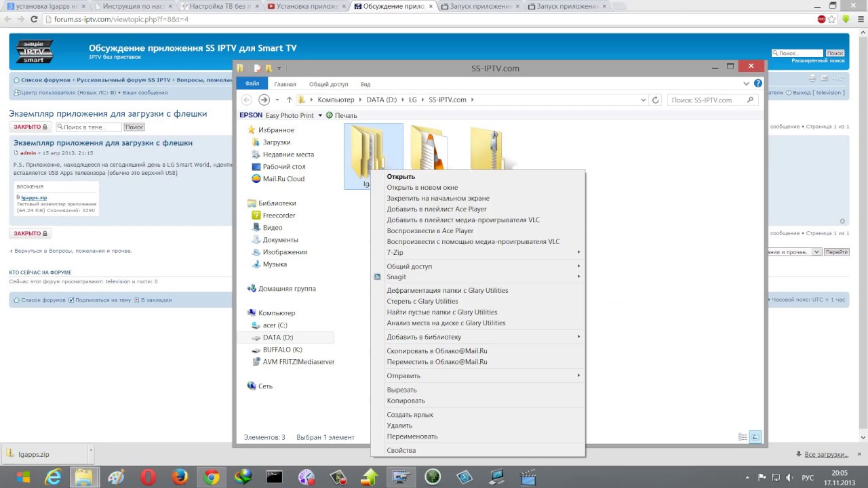Screen dimensions: 868x488
Task: Launch Firefox from the taskbar
Action: tap(180, 477)
